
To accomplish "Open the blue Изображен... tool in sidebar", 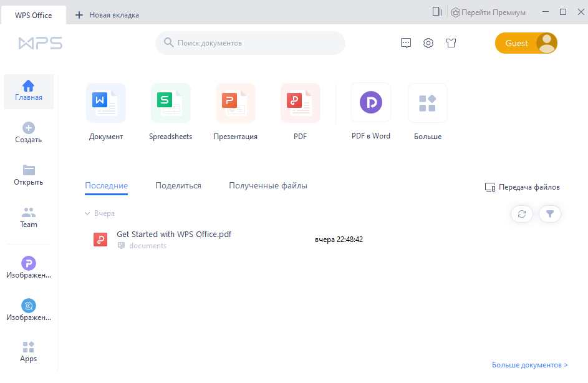I will coord(29,306).
